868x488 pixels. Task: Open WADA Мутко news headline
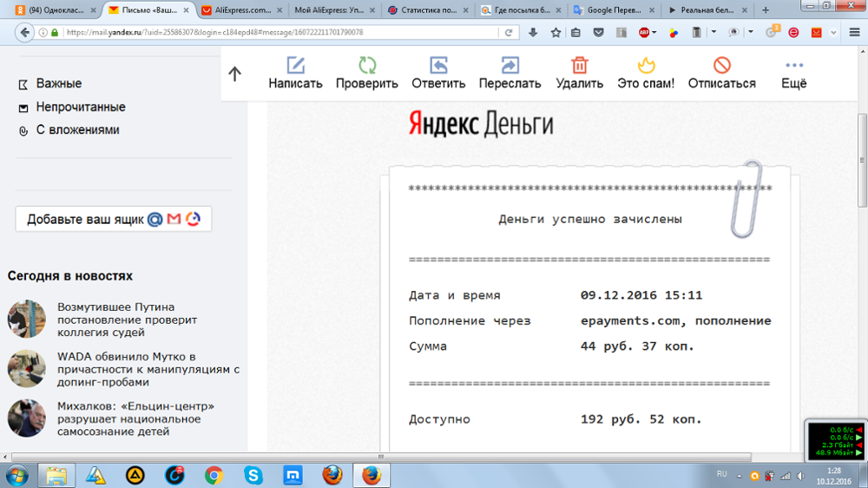pyautogui.click(x=148, y=369)
